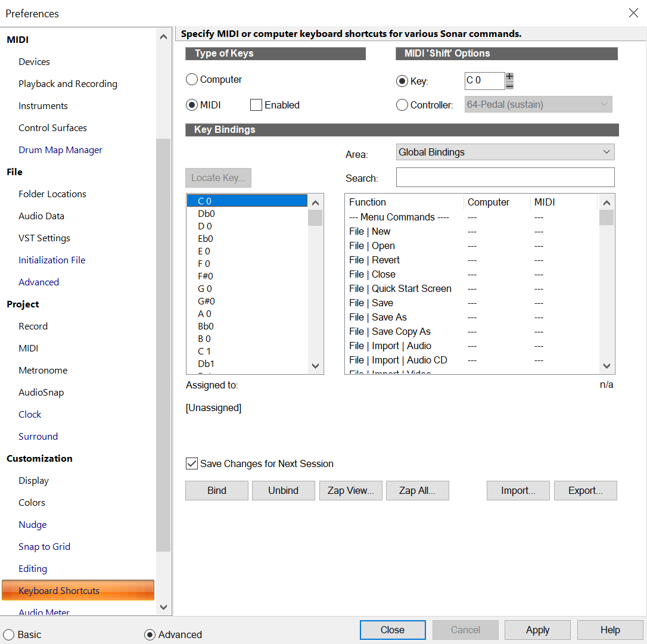Open the Zap All dialog

coord(417,490)
